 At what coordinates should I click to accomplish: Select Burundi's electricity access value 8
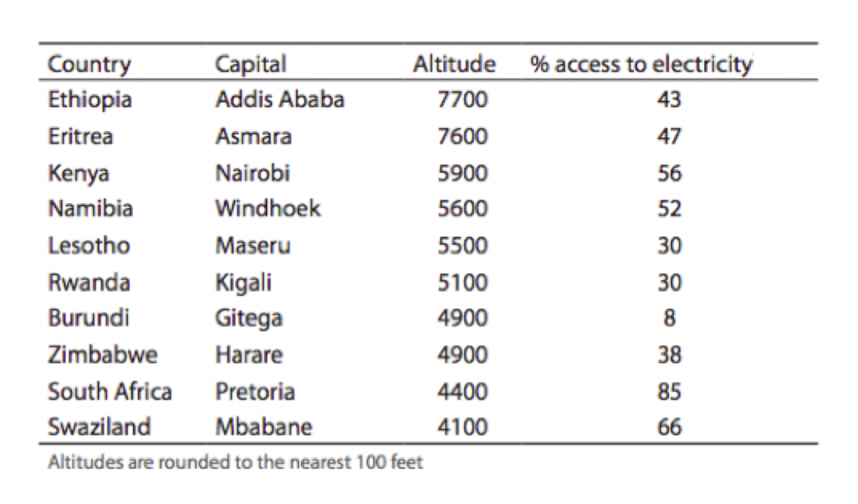(669, 318)
